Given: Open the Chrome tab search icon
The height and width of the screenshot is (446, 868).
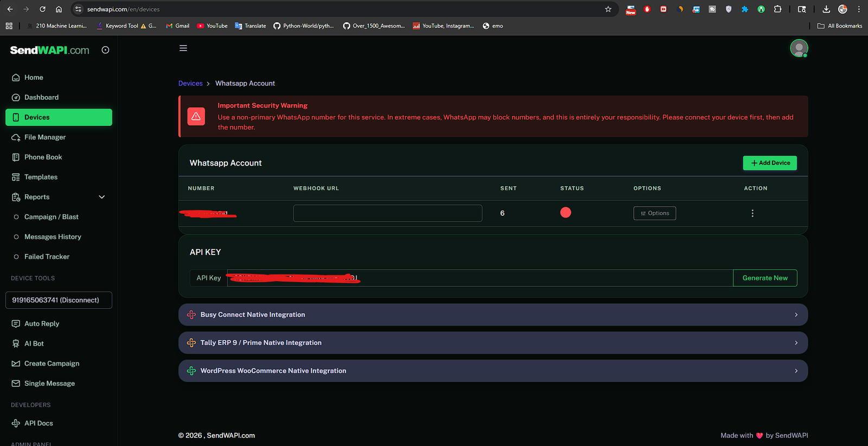Looking at the screenshot, I should 802,9.
